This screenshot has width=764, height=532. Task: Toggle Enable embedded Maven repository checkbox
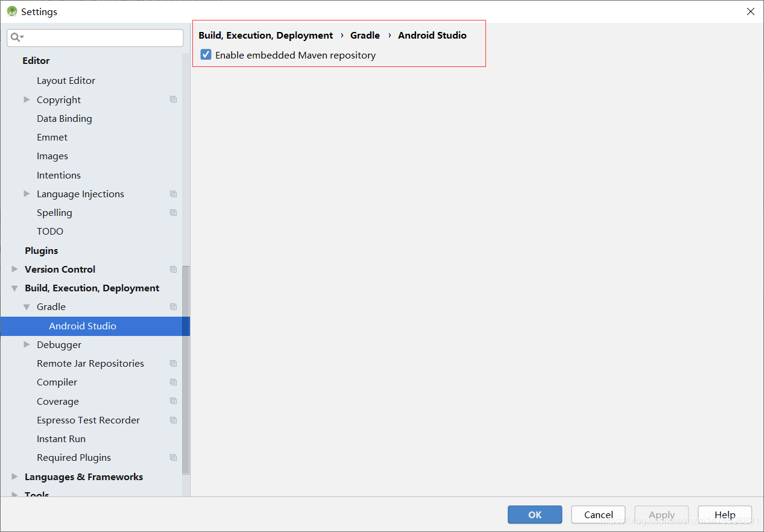[206, 55]
